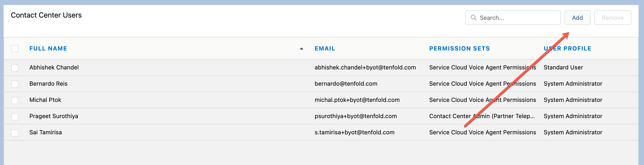The height and width of the screenshot is (165, 644).
Task: Click the search magnifier icon
Action: pos(474,18)
